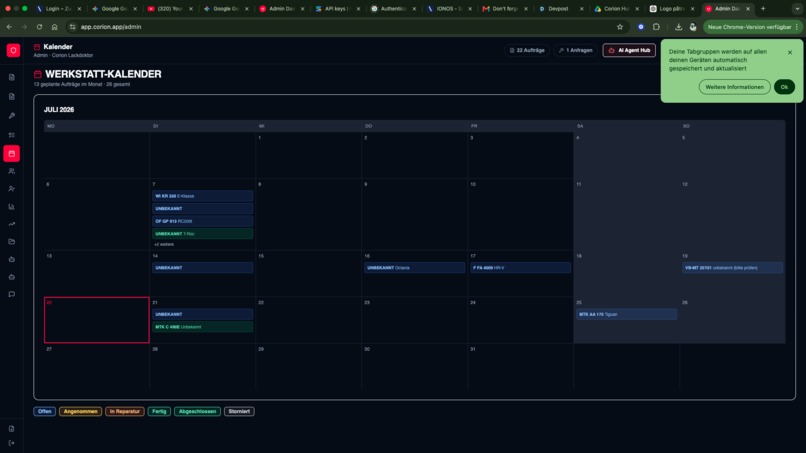Select the highlighted calendar icon in sidebar
Image resolution: width=806 pixels, height=453 pixels.
(x=12, y=153)
